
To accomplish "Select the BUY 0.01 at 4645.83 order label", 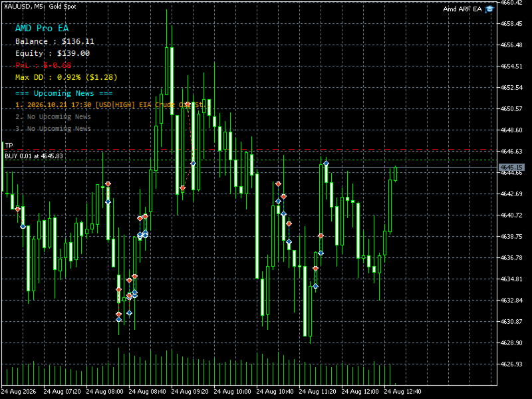I will coord(34,156).
